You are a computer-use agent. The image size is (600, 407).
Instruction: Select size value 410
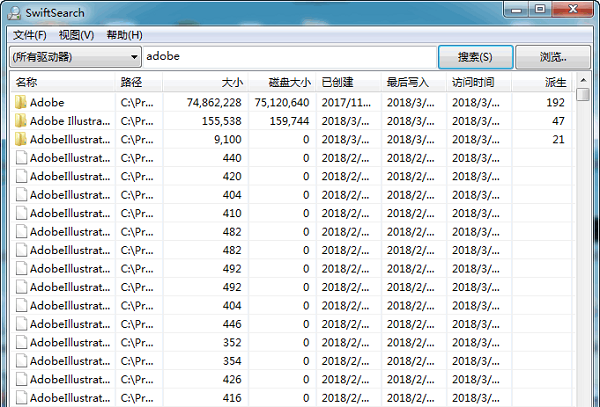(232, 213)
